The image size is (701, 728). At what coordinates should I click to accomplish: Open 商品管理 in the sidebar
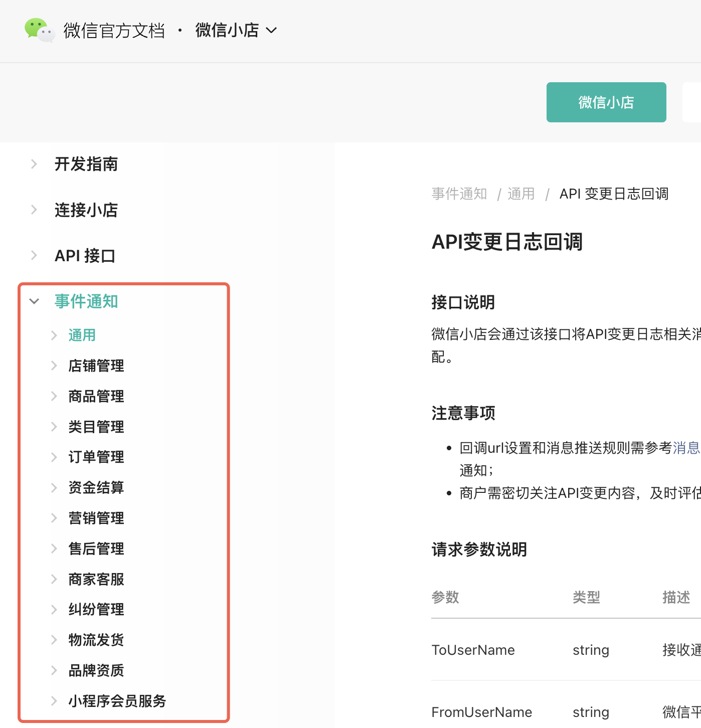click(x=96, y=397)
